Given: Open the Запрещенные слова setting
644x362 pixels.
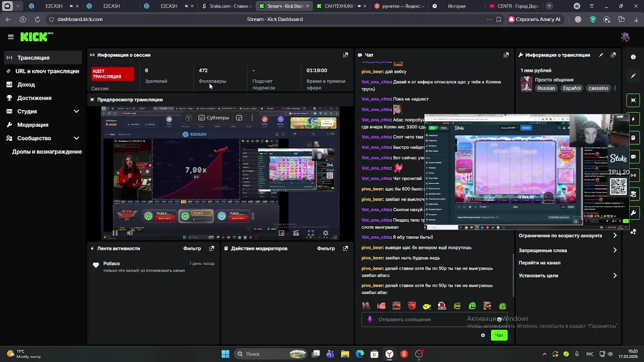Looking at the screenshot, I should tap(568, 250).
